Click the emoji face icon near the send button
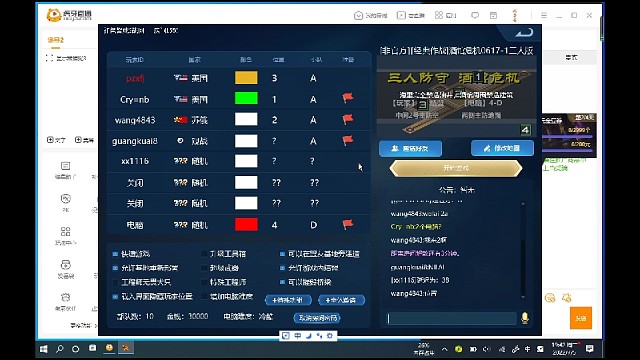Screen dimensions: 640x360 click(x=550, y=298)
